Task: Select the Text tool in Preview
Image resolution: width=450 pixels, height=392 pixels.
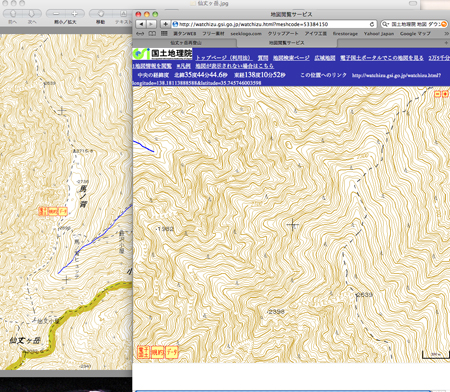Action: (123, 14)
